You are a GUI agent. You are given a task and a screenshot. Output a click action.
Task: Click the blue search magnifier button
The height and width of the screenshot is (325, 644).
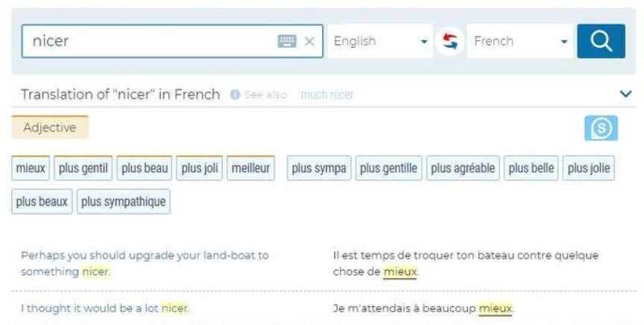coord(601,42)
